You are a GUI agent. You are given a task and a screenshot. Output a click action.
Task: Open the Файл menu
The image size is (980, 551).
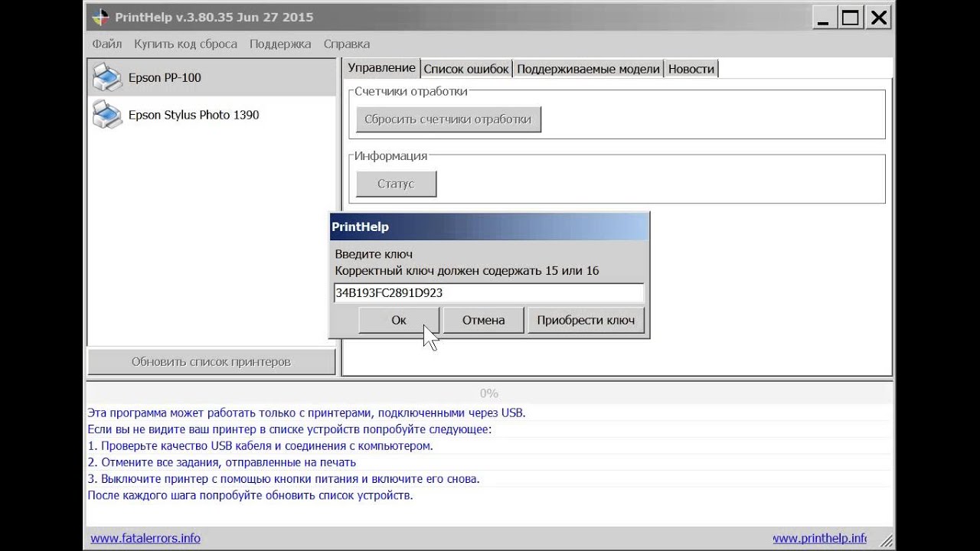[x=107, y=44]
